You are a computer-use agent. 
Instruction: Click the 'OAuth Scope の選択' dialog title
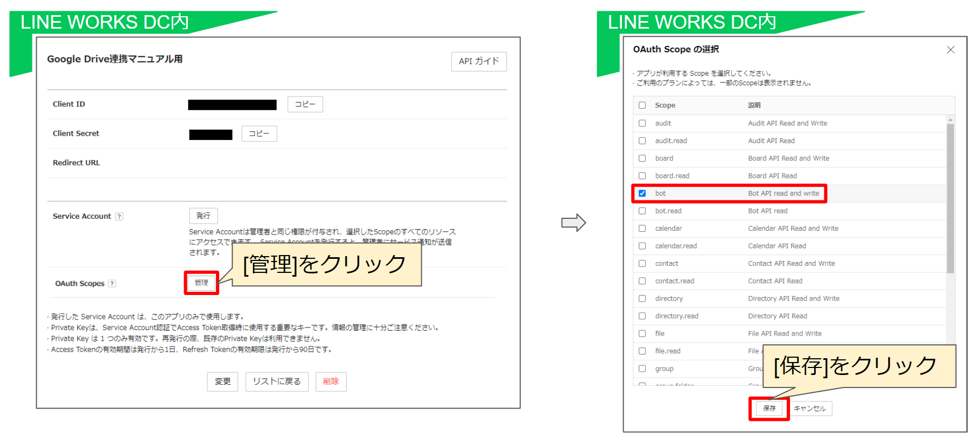click(676, 49)
